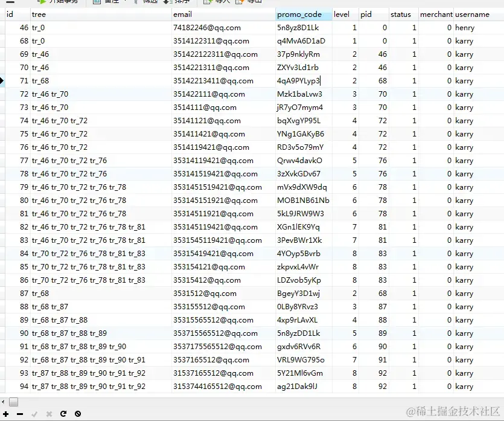Stop the running query with the stop icon
Image resolution: width=504 pixels, height=421 pixels.
tap(78, 414)
